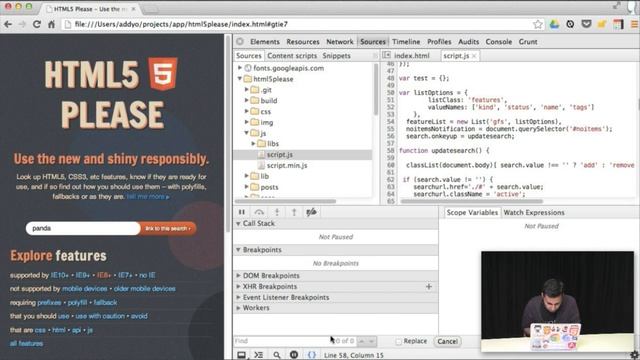The image size is (640, 360).
Task: Filter features supported by IE10+
Action: pyautogui.click(x=60, y=276)
